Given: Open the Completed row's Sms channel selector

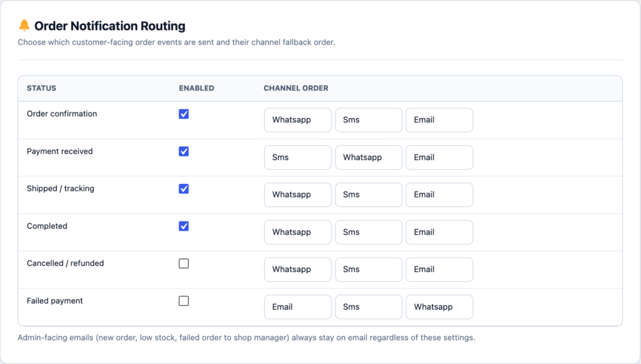Looking at the screenshot, I should click(369, 232).
